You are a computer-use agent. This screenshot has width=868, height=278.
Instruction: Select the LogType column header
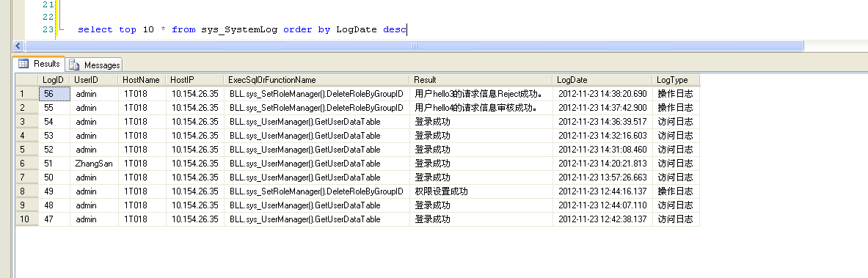coord(676,80)
